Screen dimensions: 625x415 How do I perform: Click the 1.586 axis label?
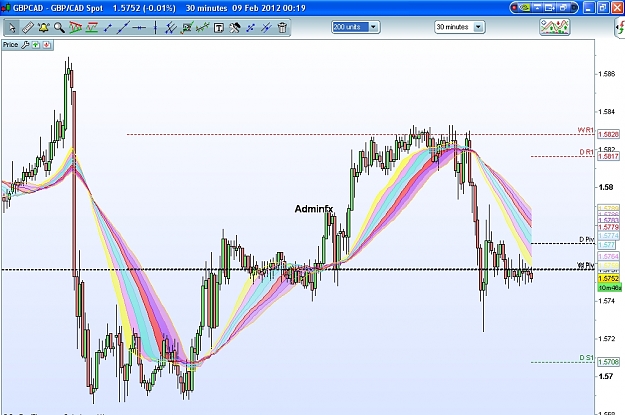click(x=606, y=74)
